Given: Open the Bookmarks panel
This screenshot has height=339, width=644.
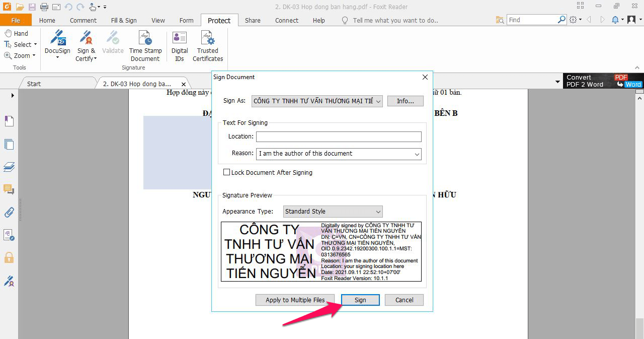Looking at the screenshot, I should tap(9, 121).
